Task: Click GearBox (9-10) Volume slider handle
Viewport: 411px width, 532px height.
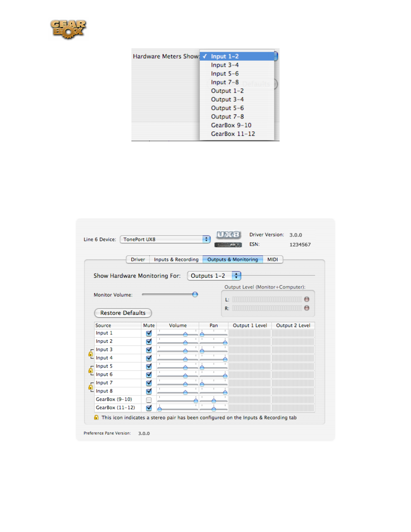Action: (196, 401)
